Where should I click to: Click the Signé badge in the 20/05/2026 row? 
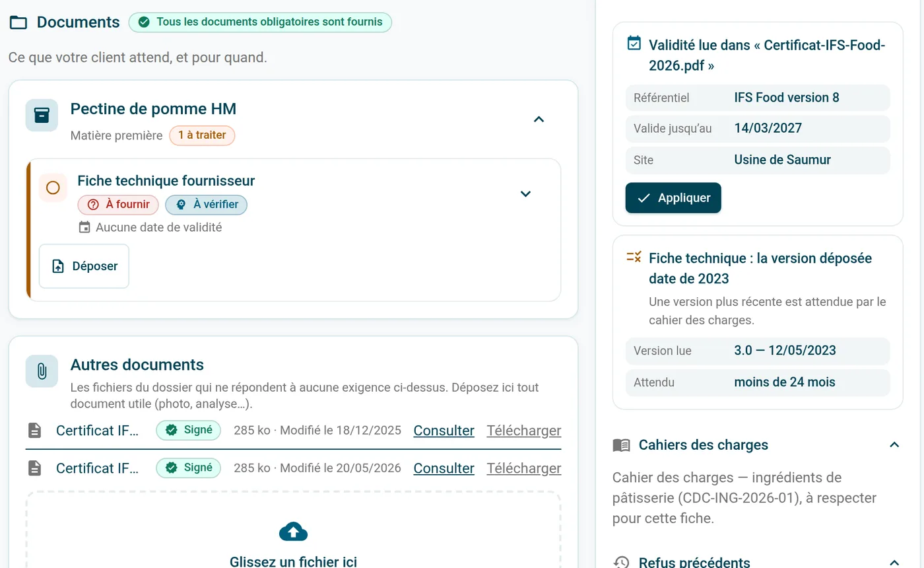tap(188, 468)
